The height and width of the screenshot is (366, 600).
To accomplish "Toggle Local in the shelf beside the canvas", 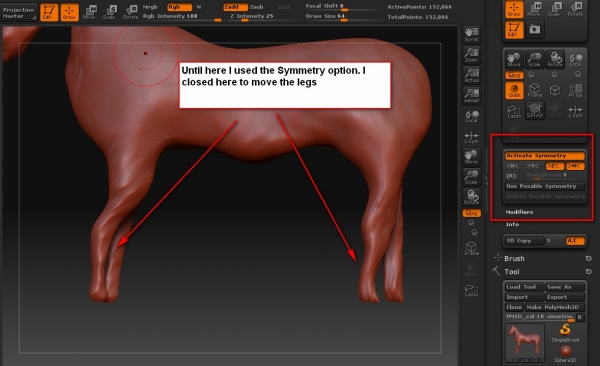I will (471, 116).
